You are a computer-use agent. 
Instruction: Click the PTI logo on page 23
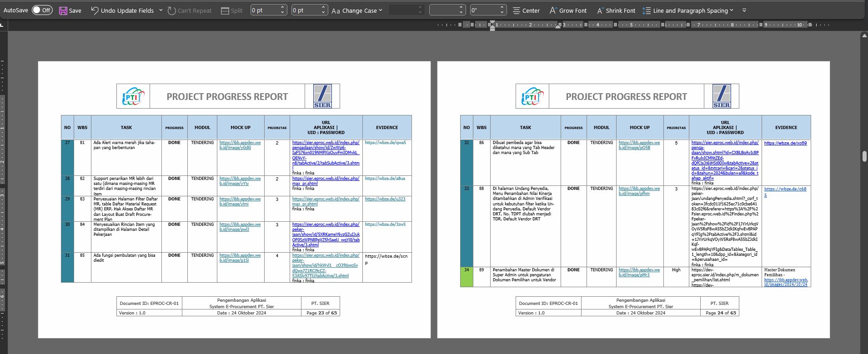(133, 96)
